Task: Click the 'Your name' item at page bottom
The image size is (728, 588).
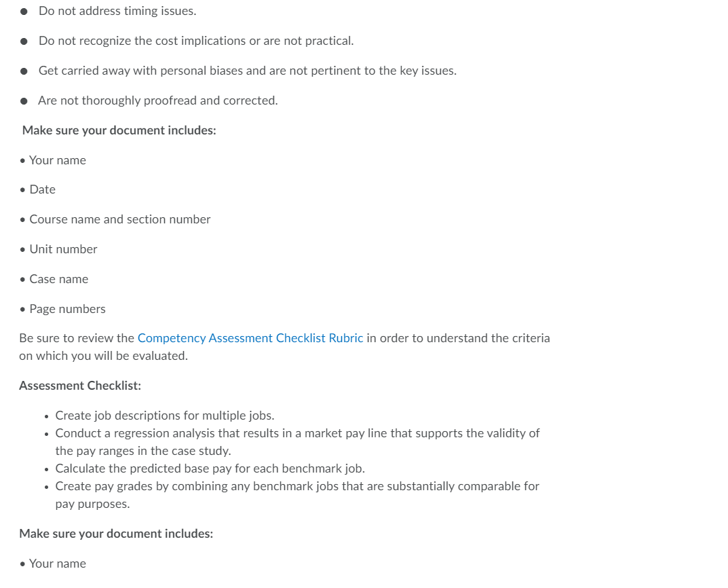Action: (57, 564)
